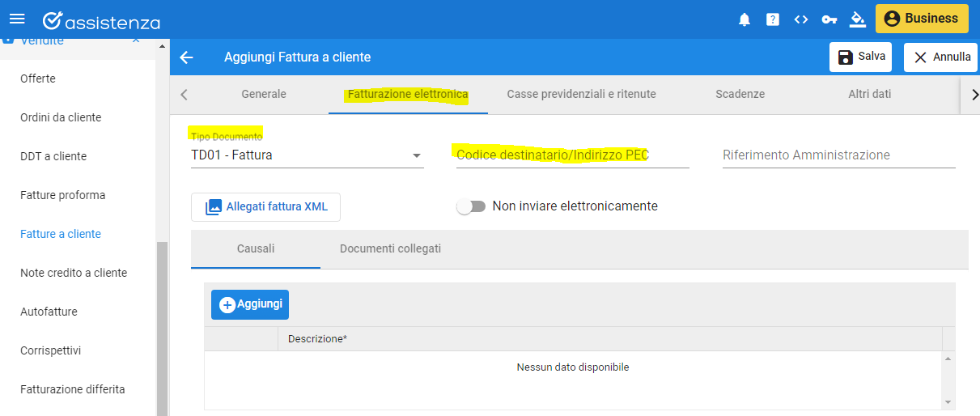
Task: Click the notifications bell icon
Action: [745, 19]
